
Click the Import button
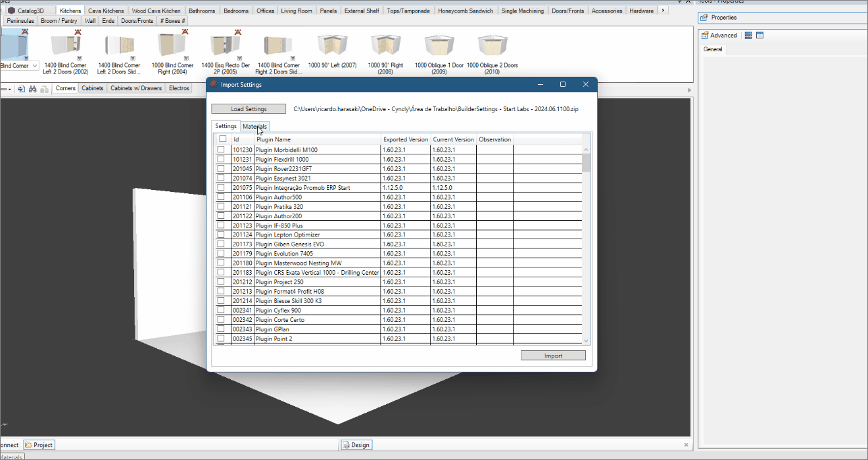point(553,356)
